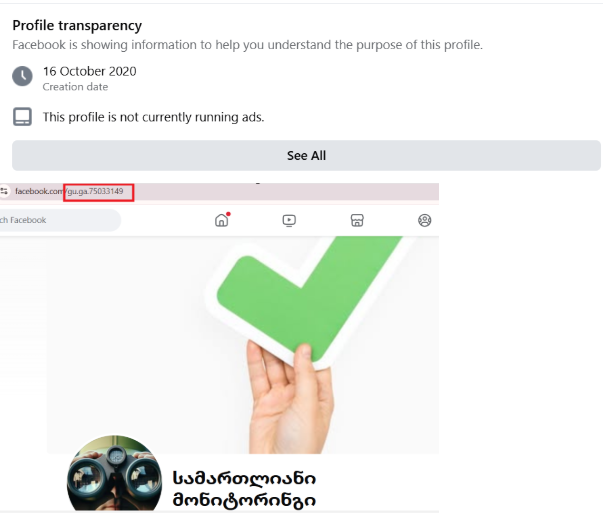Open site settings icon in address bar
603x522 pixels.
coord(4,191)
